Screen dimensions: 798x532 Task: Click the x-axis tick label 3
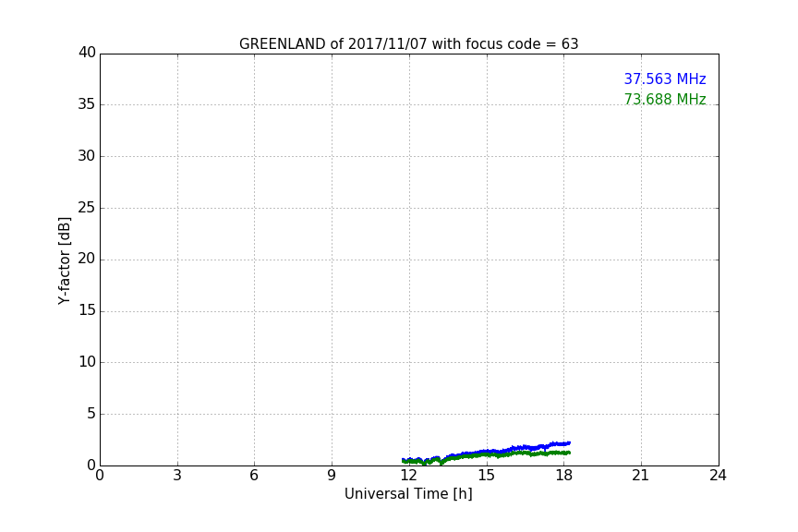point(177,476)
